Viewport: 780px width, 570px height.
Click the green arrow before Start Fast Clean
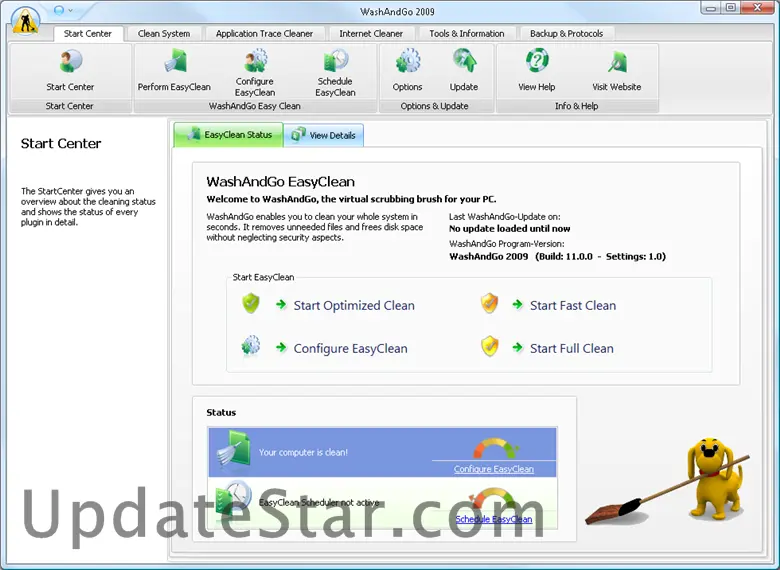click(x=517, y=304)
